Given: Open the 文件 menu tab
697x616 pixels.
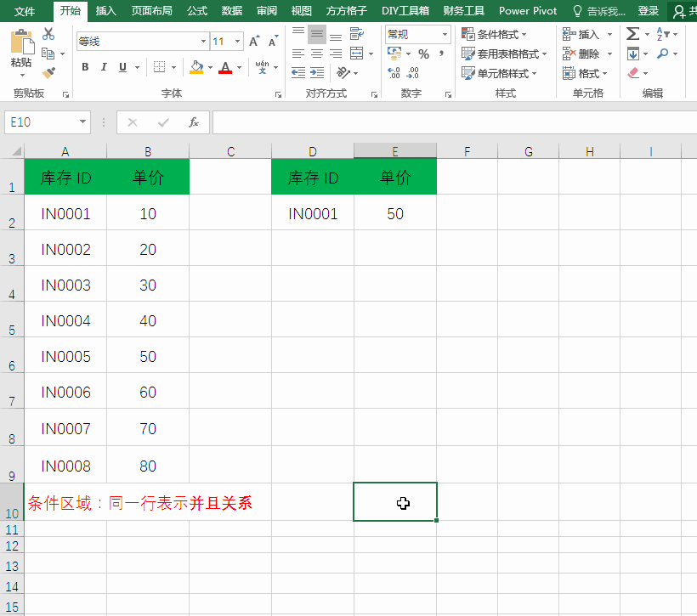Looking at the screenshot, I should (25, 11).
